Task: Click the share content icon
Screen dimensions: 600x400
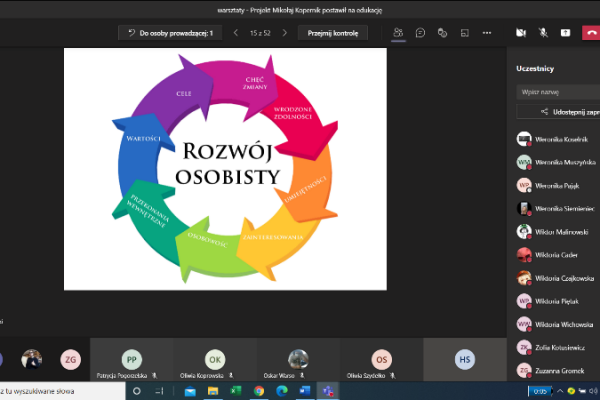Action: click(x=566, y=32)
